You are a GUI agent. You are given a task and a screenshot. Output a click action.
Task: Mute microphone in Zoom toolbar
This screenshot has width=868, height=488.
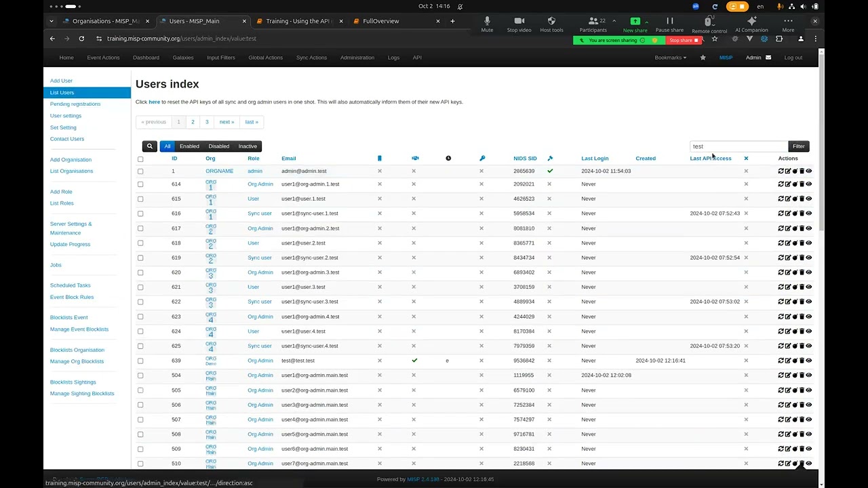click(487, 24)
